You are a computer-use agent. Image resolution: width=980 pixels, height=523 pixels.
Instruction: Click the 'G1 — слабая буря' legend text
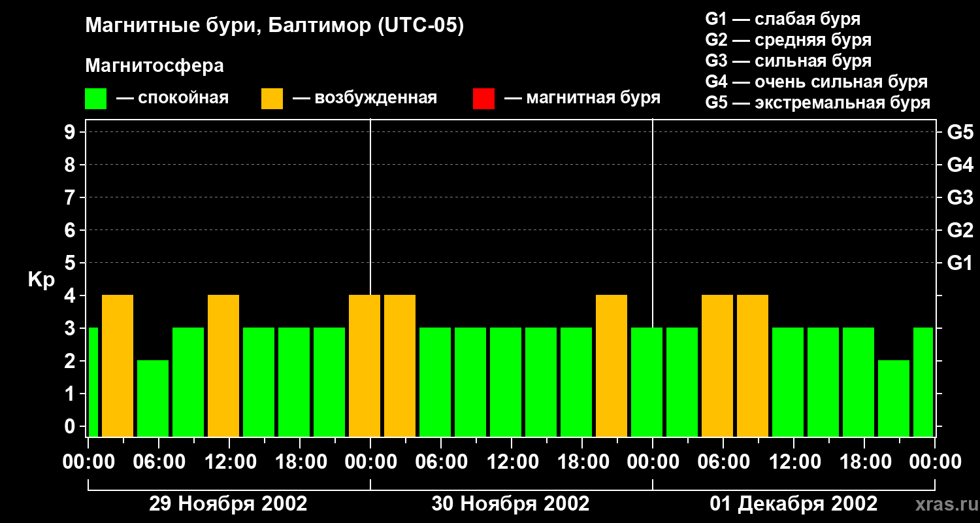coord(783,19)
